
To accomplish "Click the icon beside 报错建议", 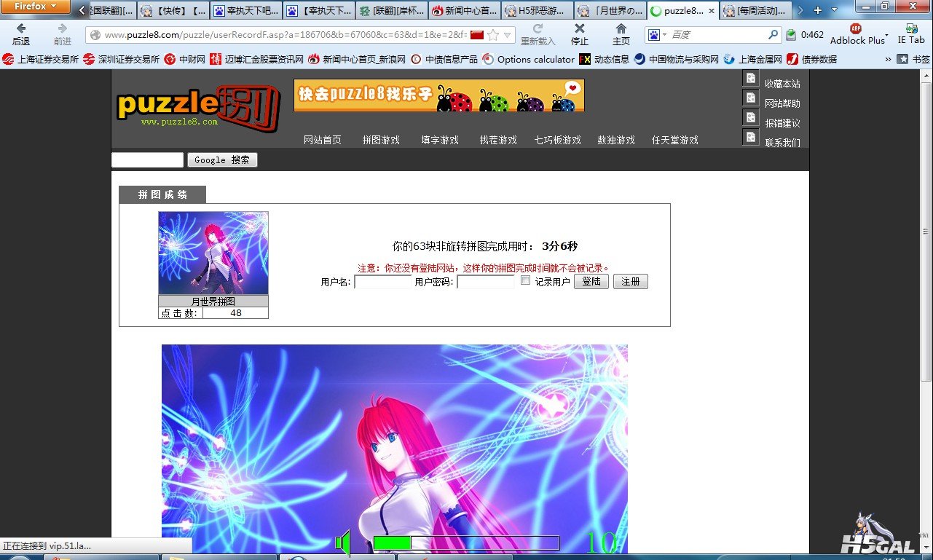I will tap(751, 118).
